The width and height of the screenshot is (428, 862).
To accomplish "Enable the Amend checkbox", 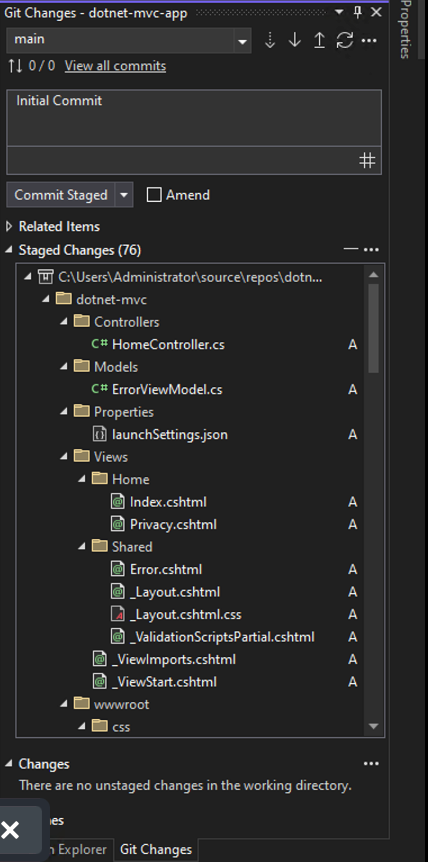I will pyautogui.click(x=154, y=195).
